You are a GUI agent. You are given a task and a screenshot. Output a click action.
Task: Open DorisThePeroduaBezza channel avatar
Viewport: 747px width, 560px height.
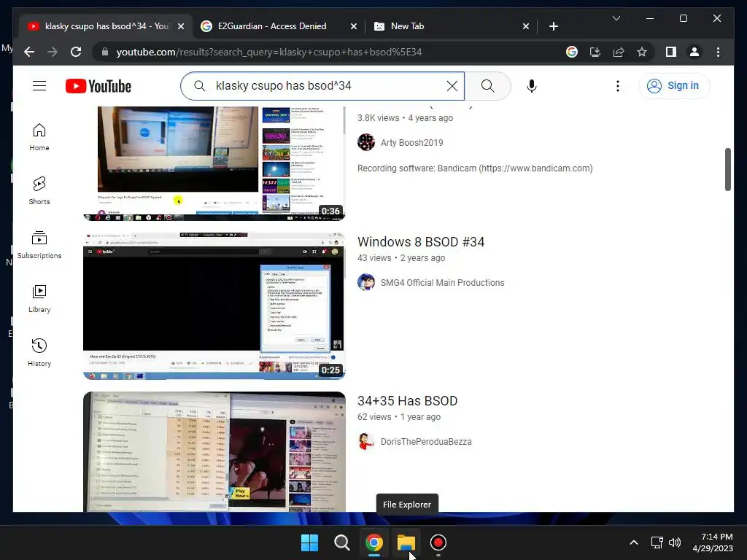click(366, 441)
